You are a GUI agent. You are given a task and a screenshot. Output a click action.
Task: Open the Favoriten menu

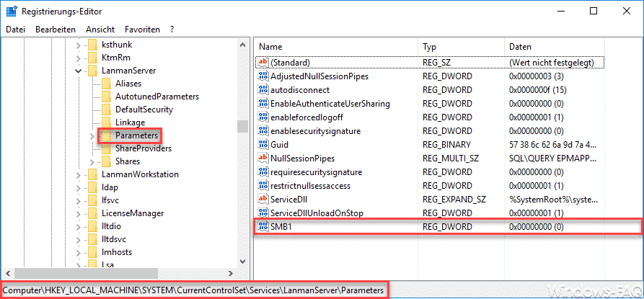pyautogui.click(x=143, y=30)
